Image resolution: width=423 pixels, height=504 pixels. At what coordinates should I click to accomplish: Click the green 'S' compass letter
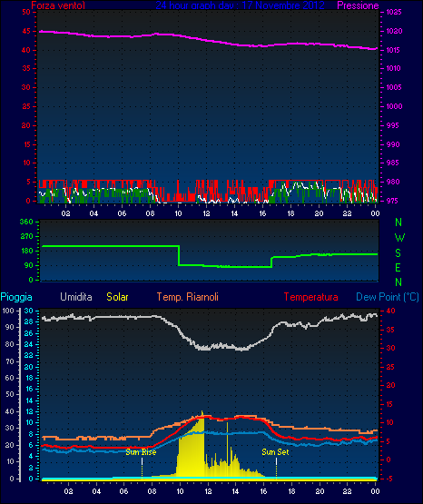(x=398, y=253)
